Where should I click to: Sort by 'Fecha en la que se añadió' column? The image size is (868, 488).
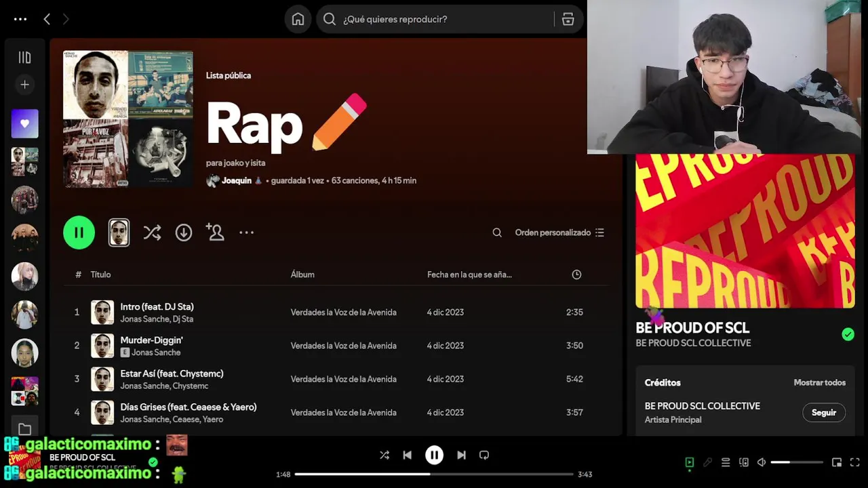tap(469, 274)
